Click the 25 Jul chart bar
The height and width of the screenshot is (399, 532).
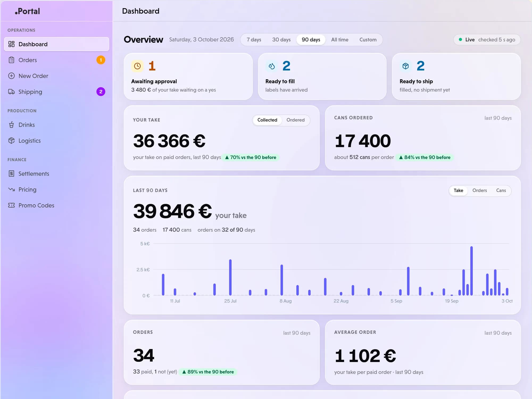[x=230, y=277]
